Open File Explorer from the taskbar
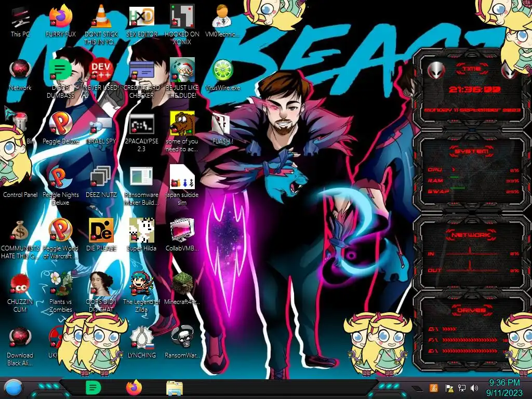This screenshot has height=399, width=532. pyautogui.click(x=175, y=388)
